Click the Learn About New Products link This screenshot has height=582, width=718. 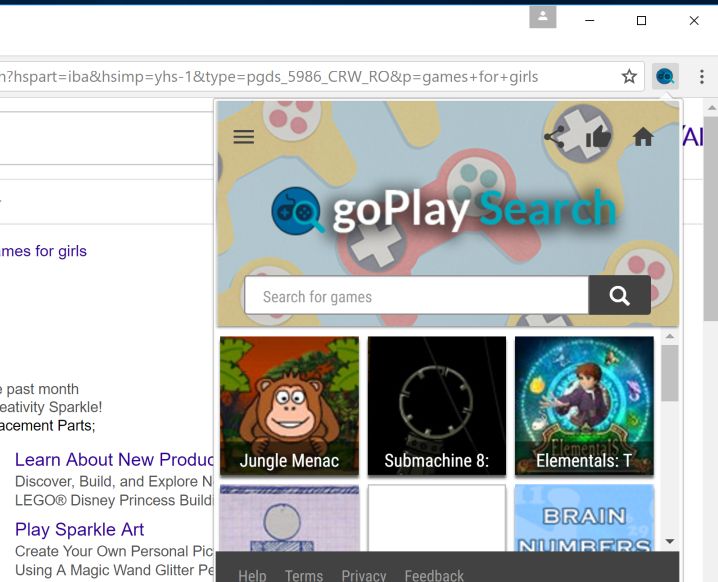click(x=114, y=459)
